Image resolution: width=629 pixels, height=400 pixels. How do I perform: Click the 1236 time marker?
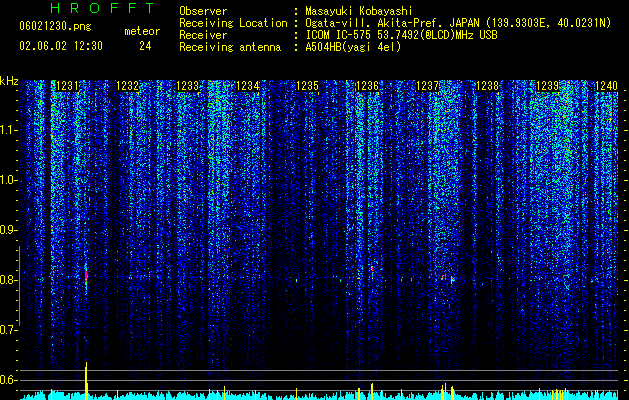tap(367, 86)
